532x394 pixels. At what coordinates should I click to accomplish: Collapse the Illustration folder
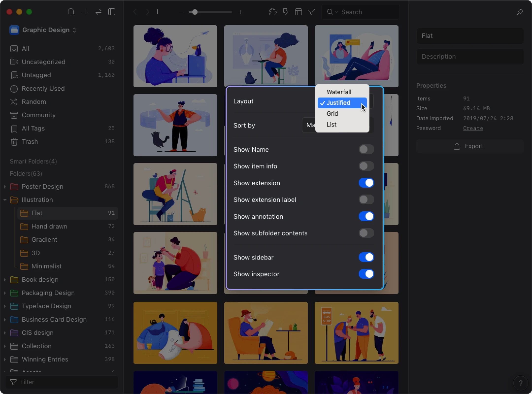pyautogui.click(x=5, y=200)
